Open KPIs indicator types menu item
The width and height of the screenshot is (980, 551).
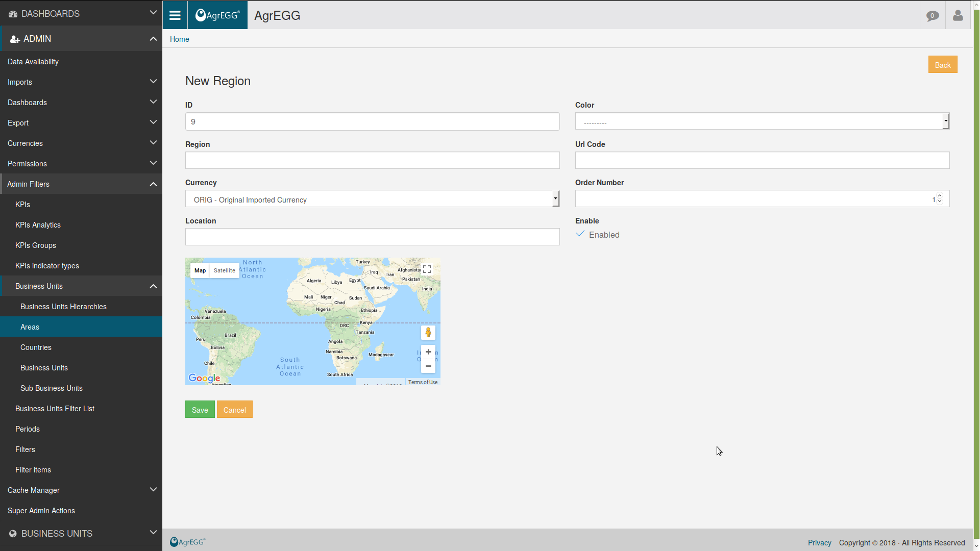point(81,266)
